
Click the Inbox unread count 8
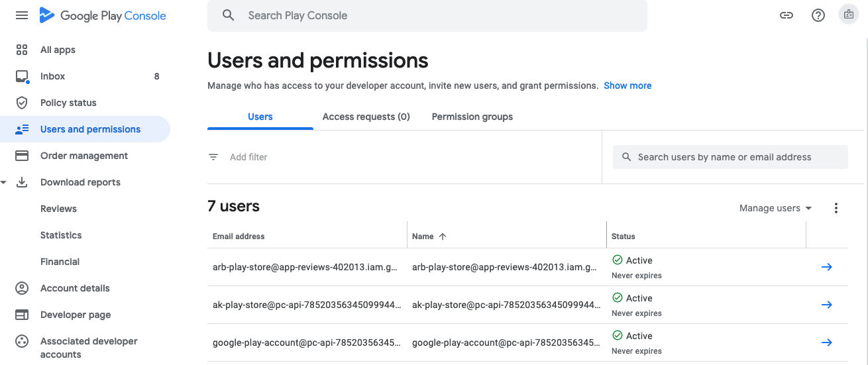tap(156, 76)
